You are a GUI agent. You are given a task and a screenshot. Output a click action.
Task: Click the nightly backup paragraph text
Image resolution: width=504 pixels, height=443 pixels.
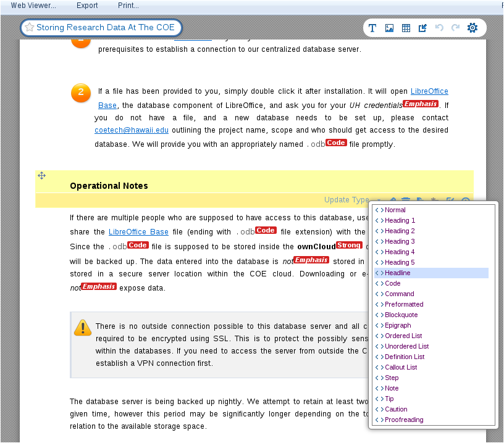click(x=219, y=414)
